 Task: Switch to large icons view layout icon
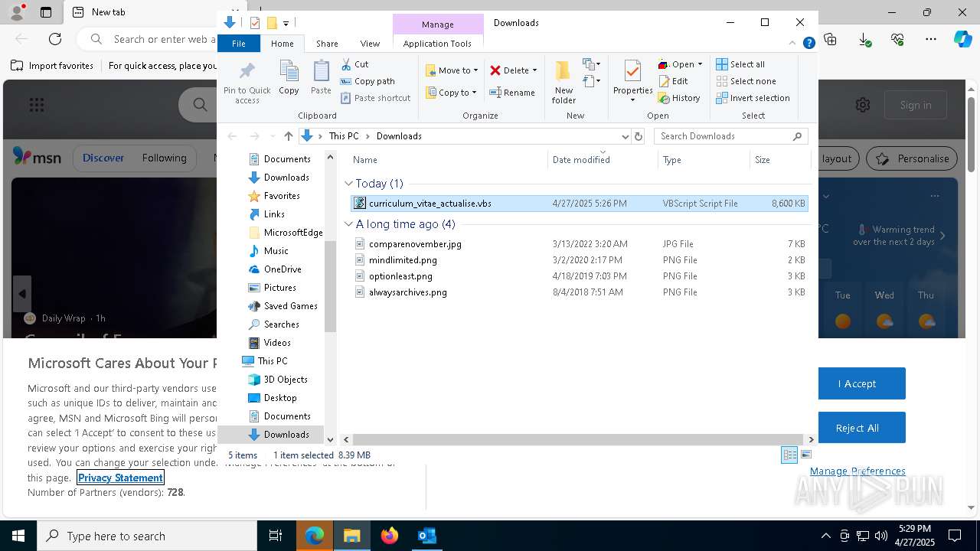805,455
